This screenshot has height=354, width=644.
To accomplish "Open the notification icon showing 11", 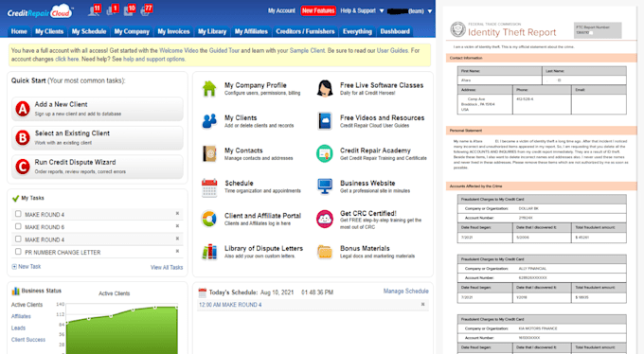I will (x=95, y=9).
